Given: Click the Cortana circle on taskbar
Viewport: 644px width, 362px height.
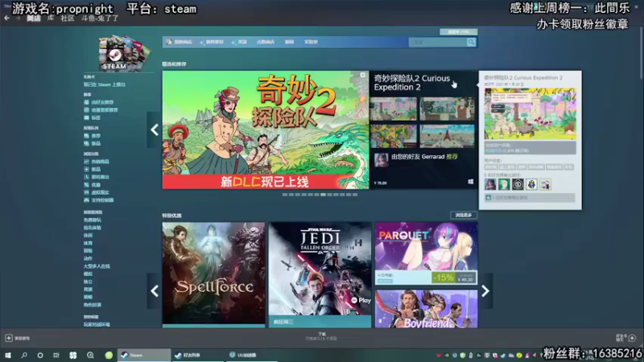Looking at the screenshot, I should pos(39,355).
